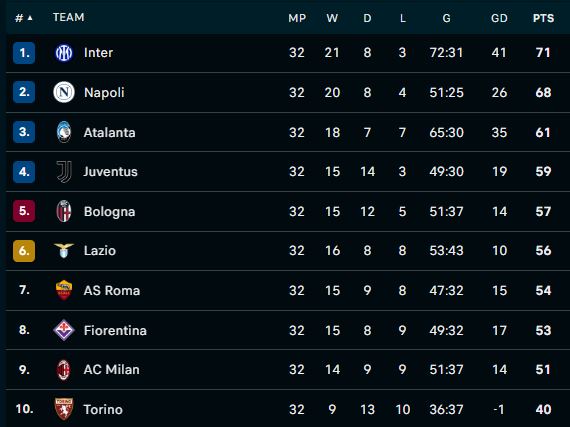Open the Lazio eagle crest
The height and width of the screenshot is (427, 570).
point(64,250)
